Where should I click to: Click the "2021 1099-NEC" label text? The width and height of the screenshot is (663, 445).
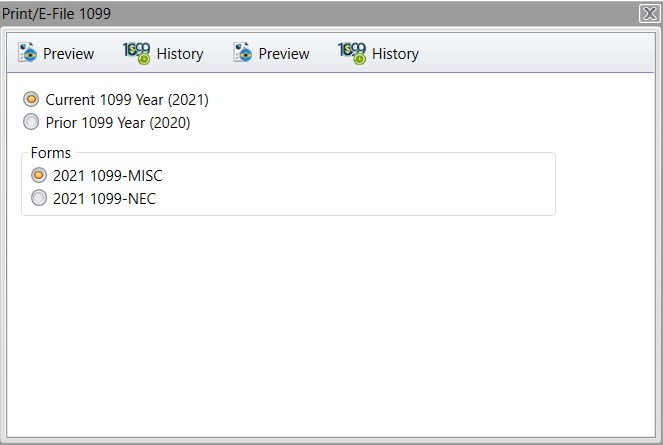(105, 198)
